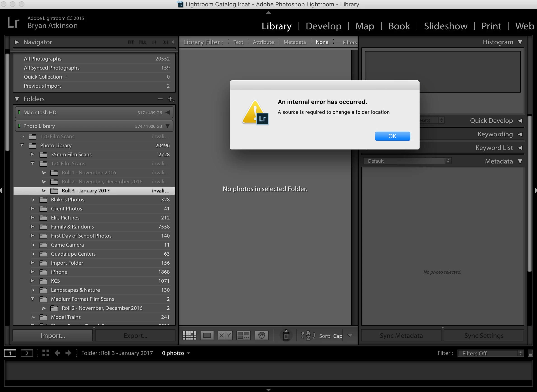Expand the 35mm Film Scans folder
This screenshot has width=537, height=392.
[x=33, y=154]
